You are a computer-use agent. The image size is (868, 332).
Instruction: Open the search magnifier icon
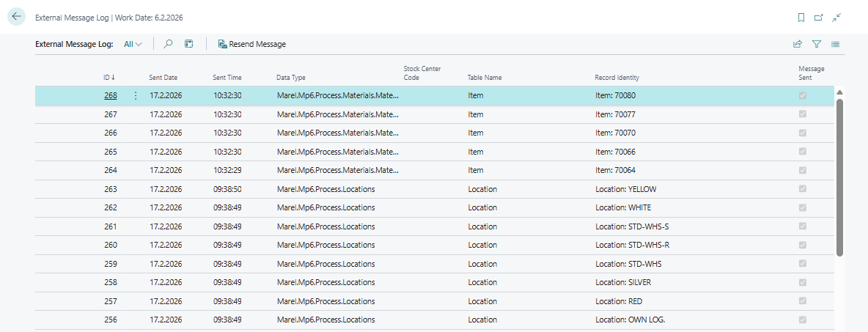click(x=168, y=44)
